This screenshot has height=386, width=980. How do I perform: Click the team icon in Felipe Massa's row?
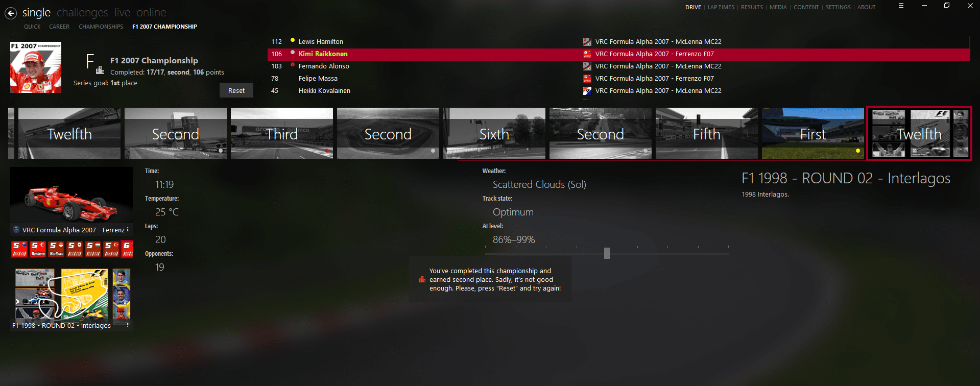(587, 79)
